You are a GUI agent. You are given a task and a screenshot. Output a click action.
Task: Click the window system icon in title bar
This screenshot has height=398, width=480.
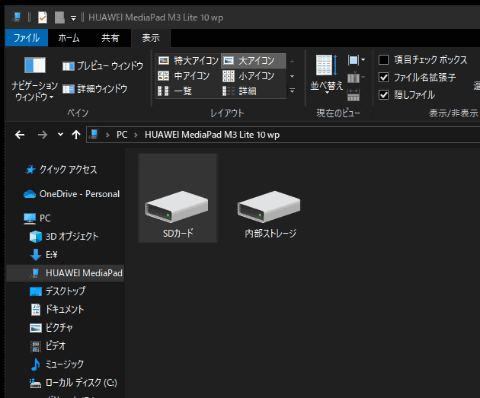pyautogui.click(x=16, y=17)
